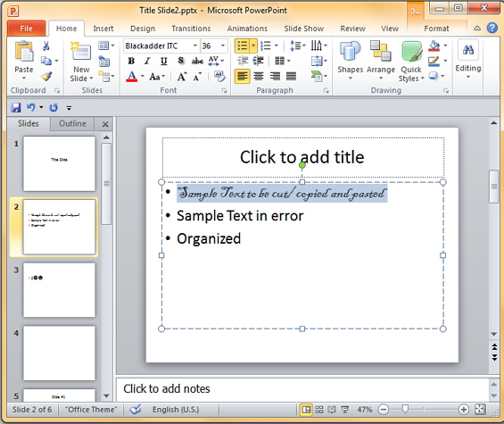Screen dimensions: 504x424
Task: Toggle Italic formatting
Action: pos(147,61)
